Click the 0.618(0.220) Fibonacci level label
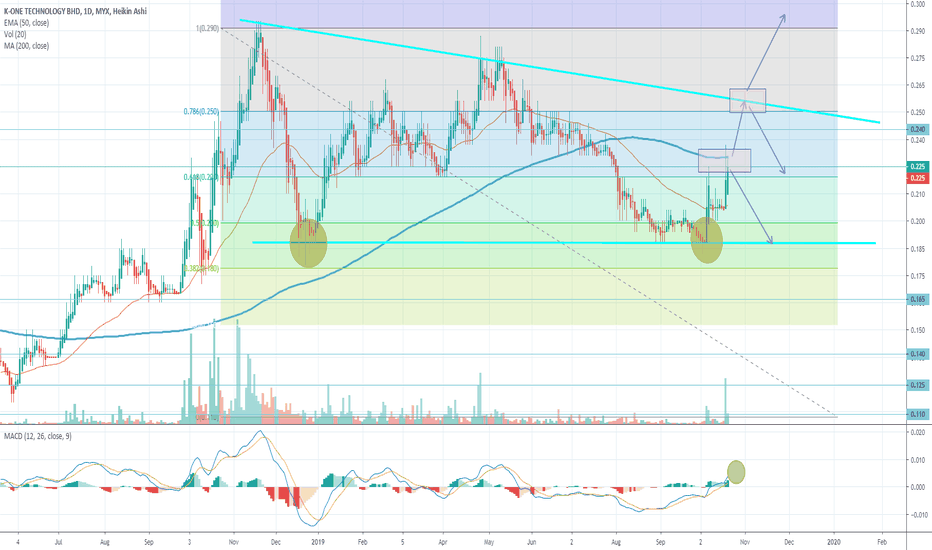This screenshot has width=932, height=550. click(201, 177)
